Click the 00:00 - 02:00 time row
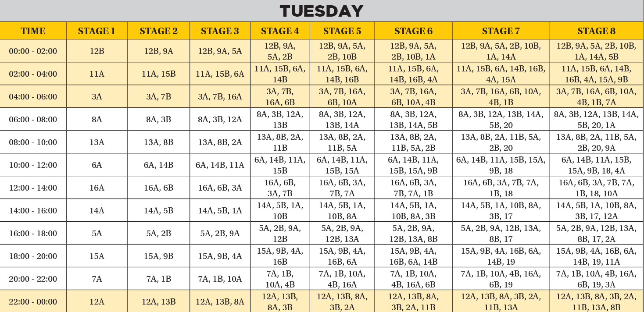The image size is (644, 312). click(33, 51)
